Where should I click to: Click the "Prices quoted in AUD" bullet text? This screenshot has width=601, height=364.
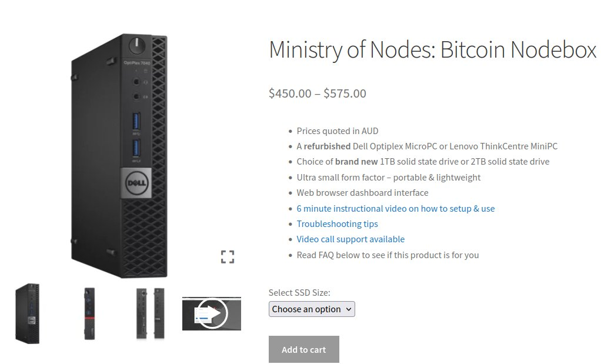click(338, 131)
